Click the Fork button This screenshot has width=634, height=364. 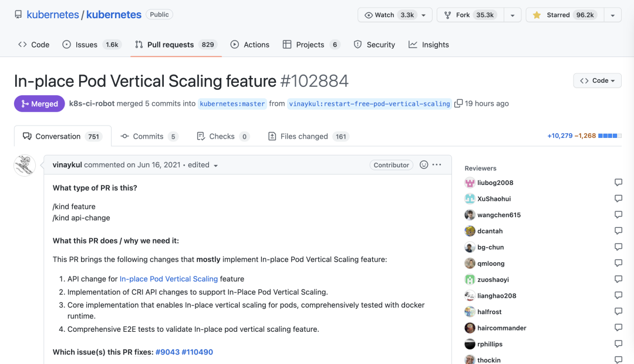click(x=470, y=15)
